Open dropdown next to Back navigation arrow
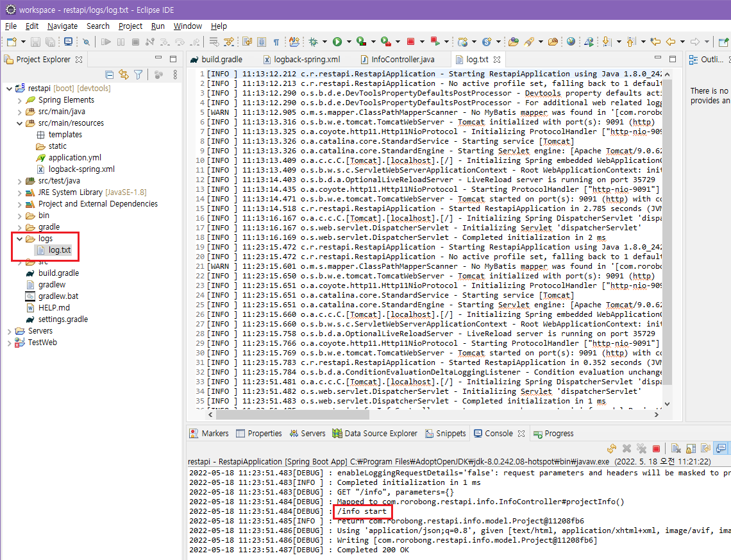 [682, 42]
